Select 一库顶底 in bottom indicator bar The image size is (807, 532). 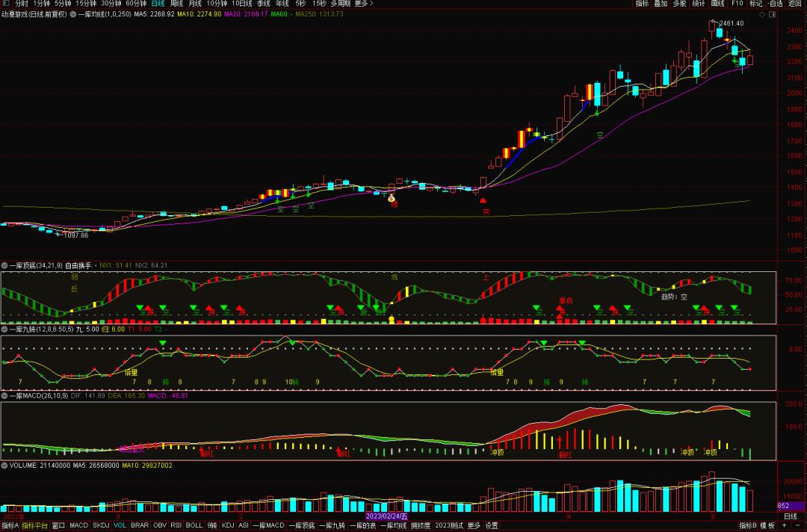302,525
